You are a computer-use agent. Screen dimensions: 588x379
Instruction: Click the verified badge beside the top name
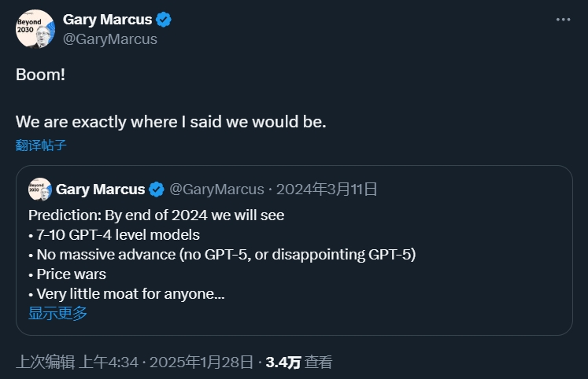click(163, 20)
